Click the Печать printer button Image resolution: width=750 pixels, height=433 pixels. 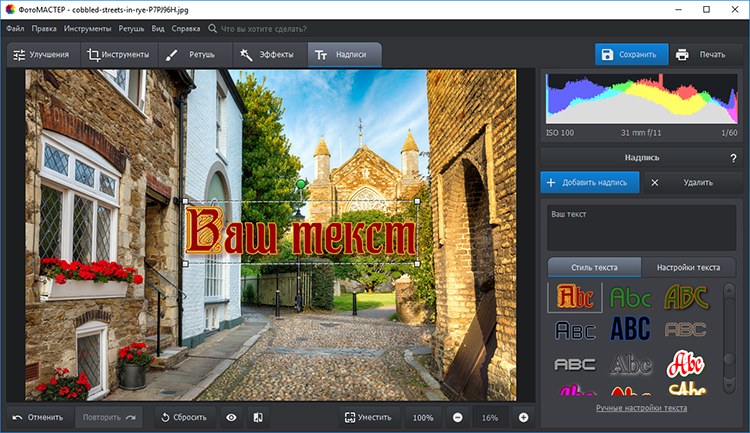tap(706, 55)
